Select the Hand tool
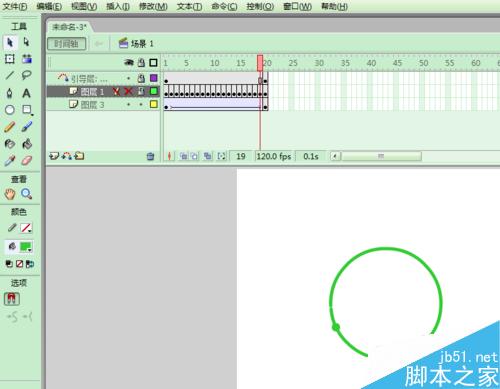 (10, 194)
